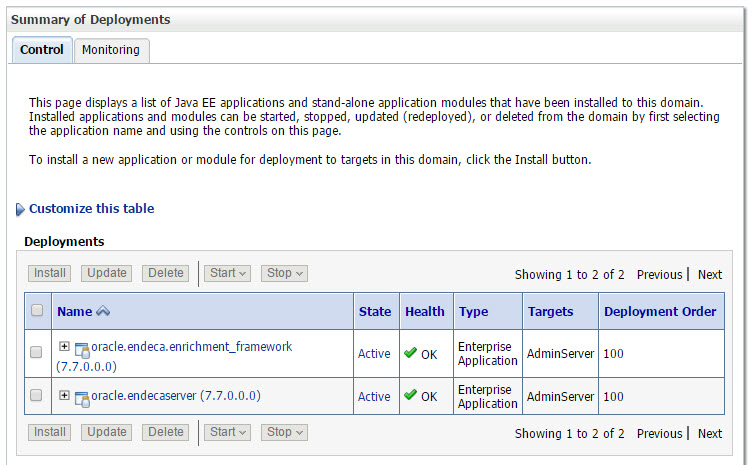Click Active state for enrichment_framework row
The image size is (752, 465).
coord(374,354)
